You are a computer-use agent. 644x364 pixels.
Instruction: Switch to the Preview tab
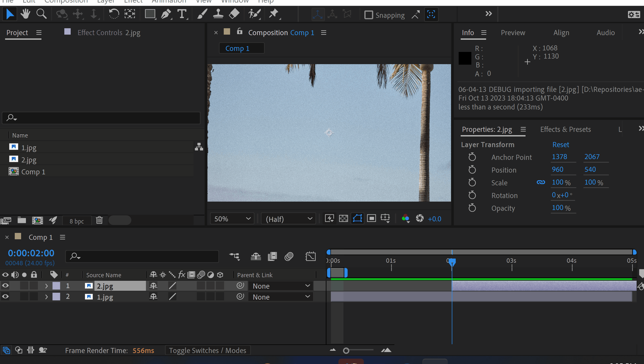(513, 33)
